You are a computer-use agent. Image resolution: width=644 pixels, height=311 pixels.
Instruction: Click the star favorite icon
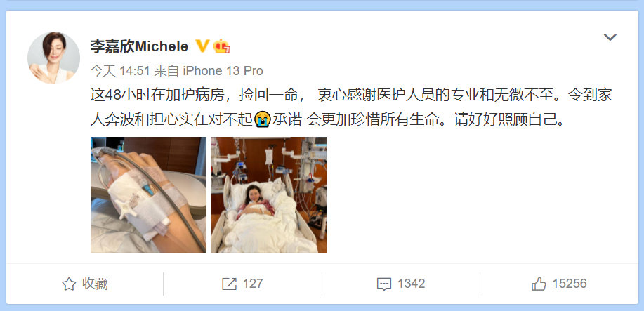[69, 284]
